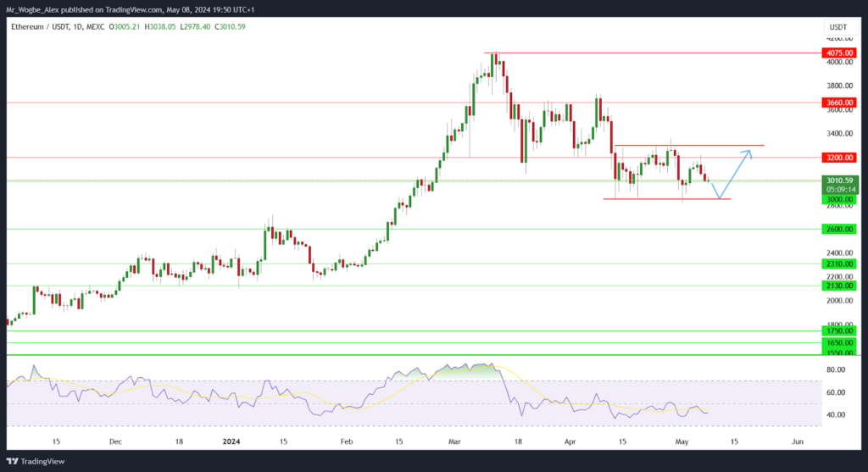Select the short red line above the range

point(689,146)
